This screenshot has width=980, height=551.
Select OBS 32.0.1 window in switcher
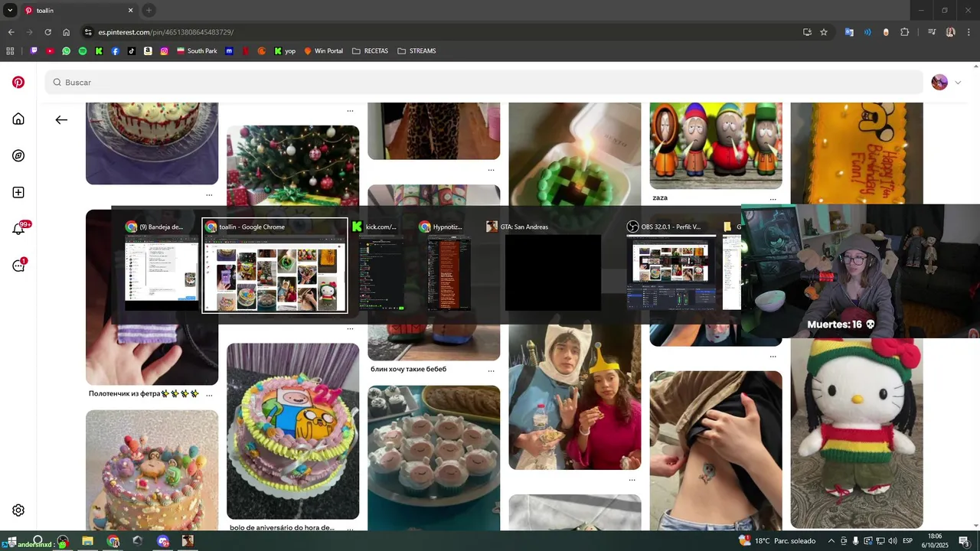click(671, 265)
